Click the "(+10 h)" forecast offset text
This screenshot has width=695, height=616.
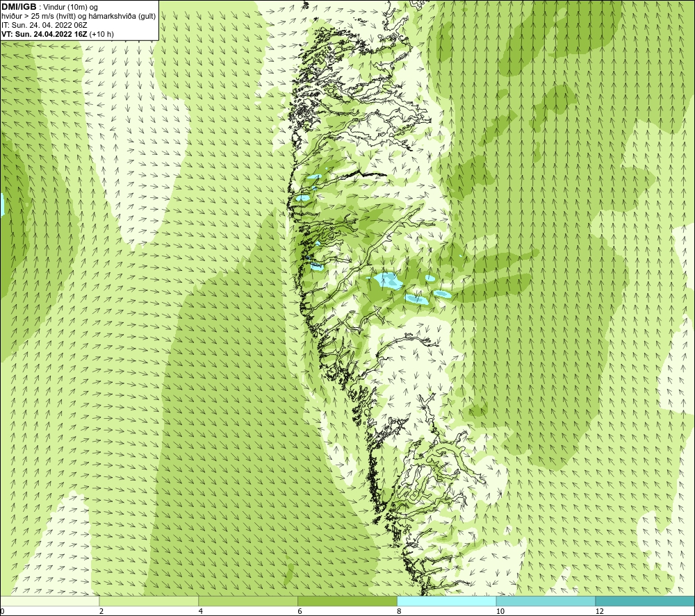tap(101, 34)
